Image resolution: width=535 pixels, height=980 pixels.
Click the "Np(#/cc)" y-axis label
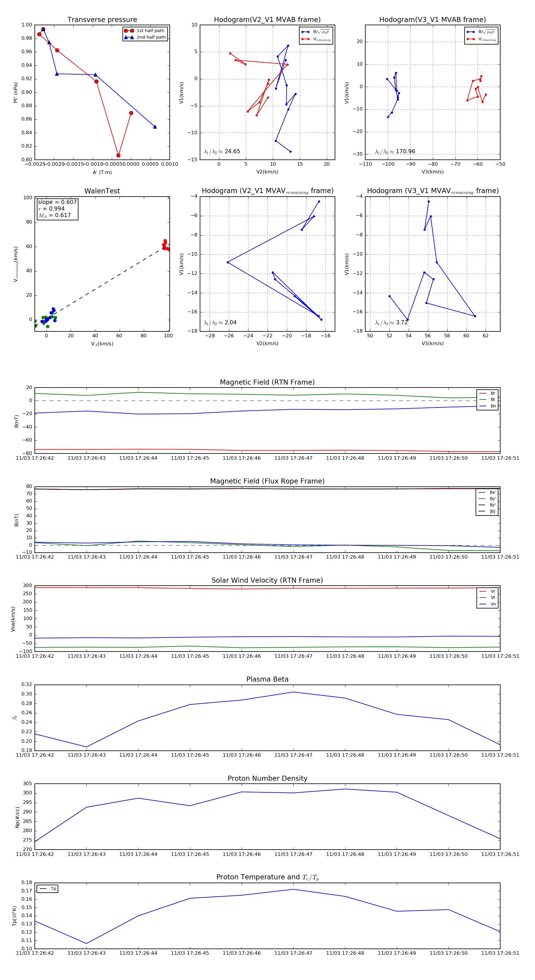(17, 817)
